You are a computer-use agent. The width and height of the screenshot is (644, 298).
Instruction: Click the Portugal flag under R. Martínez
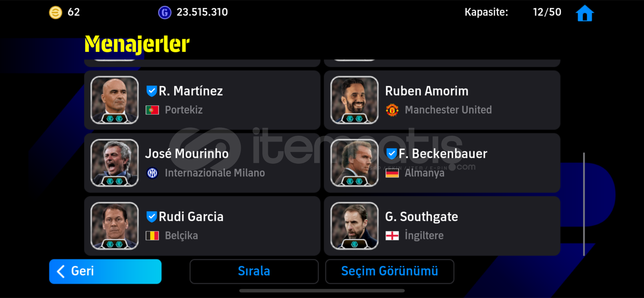tap(152, 110)
